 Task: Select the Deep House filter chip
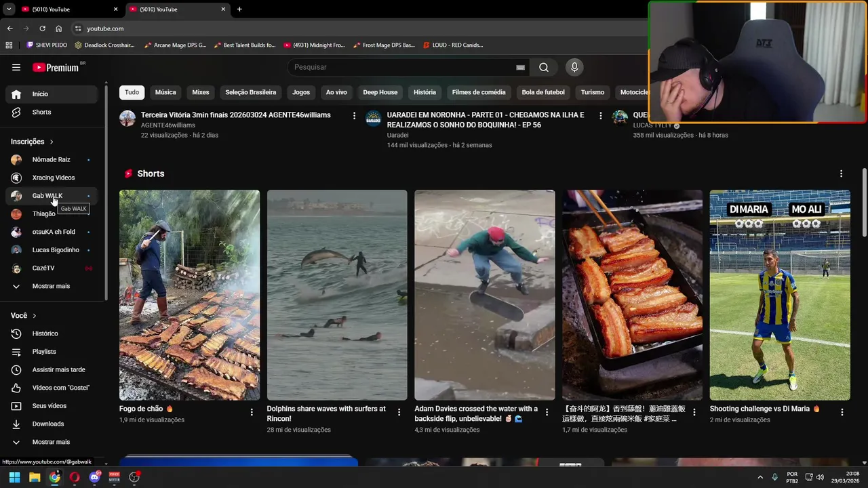click(380, 92)
